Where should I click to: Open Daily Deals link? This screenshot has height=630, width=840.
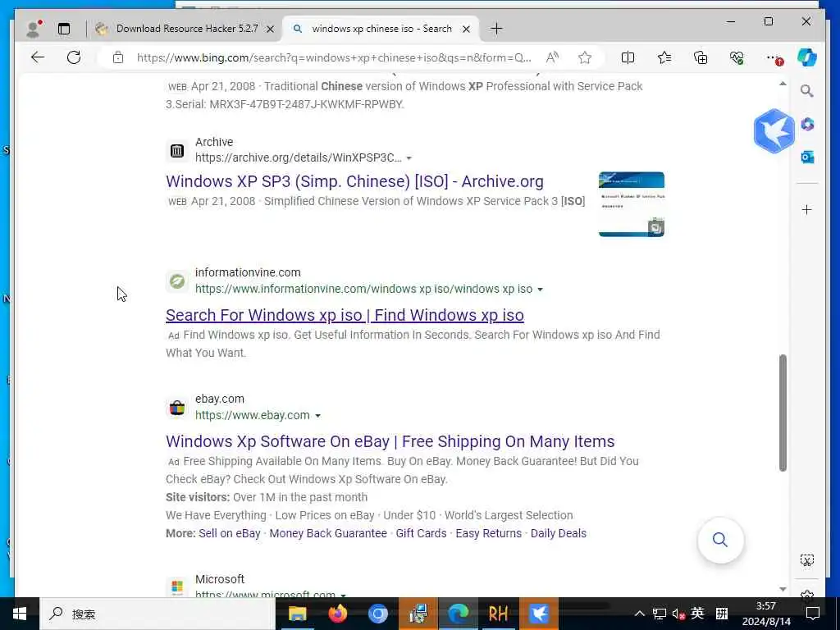558,533
